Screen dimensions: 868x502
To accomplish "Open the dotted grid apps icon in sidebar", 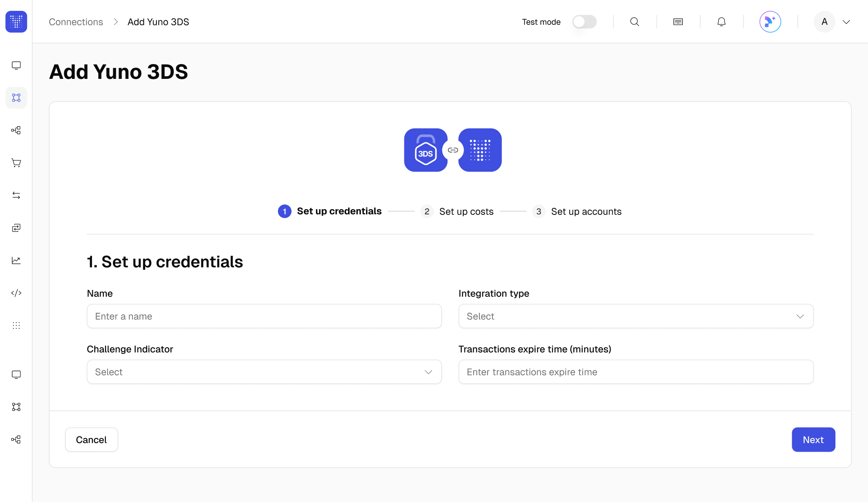I will pyautogui.click(x=16, y=326).
